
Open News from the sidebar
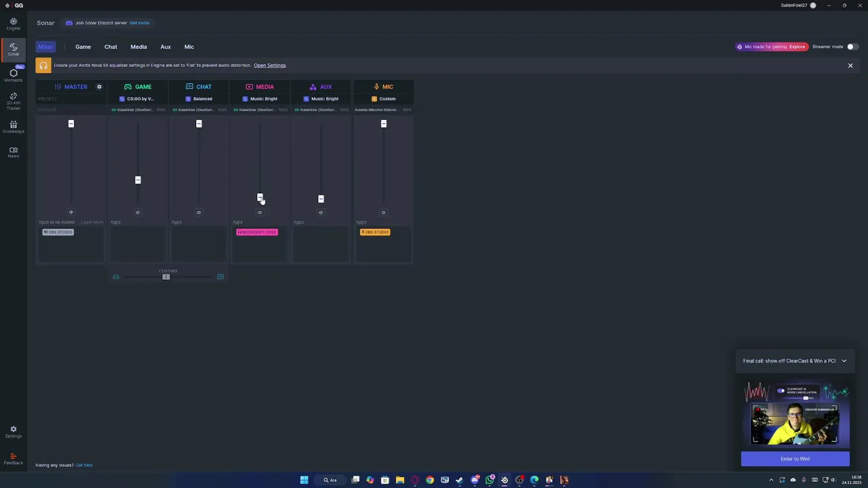13,152
